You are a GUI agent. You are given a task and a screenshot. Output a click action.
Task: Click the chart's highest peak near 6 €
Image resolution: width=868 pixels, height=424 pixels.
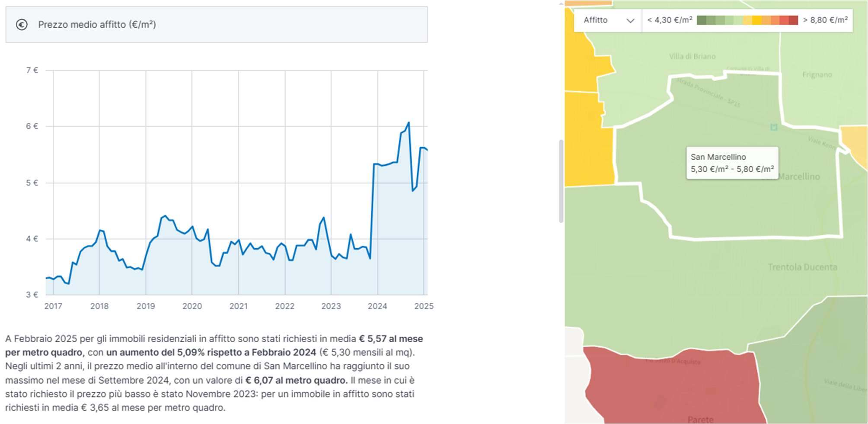[x=408, y=123]
